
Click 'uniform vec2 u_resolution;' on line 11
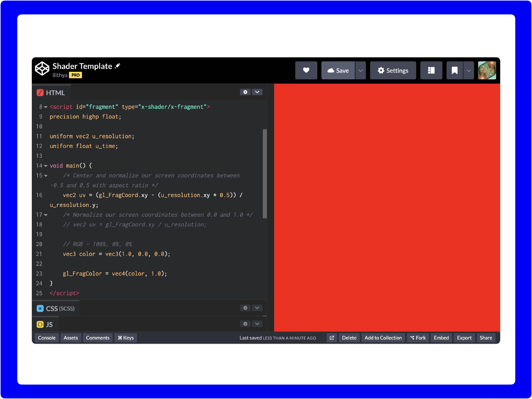point(92,136)
